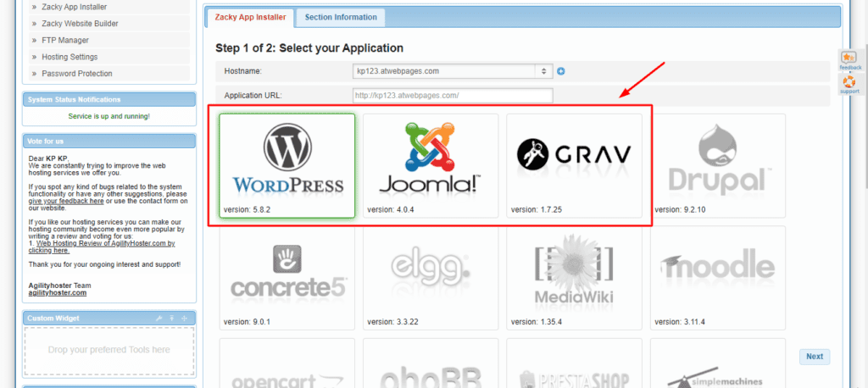Click the 'version: 9.2.10' label
Image resolution: width=868 pixels, height=388 pixels.
(680, 210)
